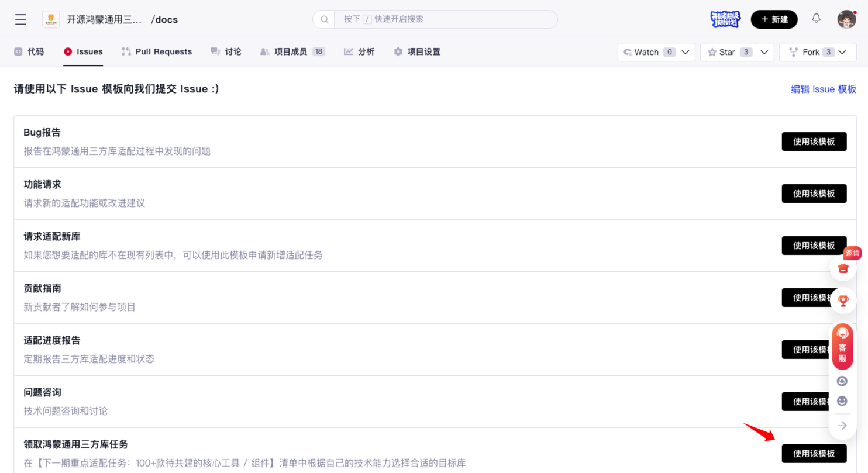Click the 领取鸿蒙通用三方库任务 title text

tap(75, 444)
